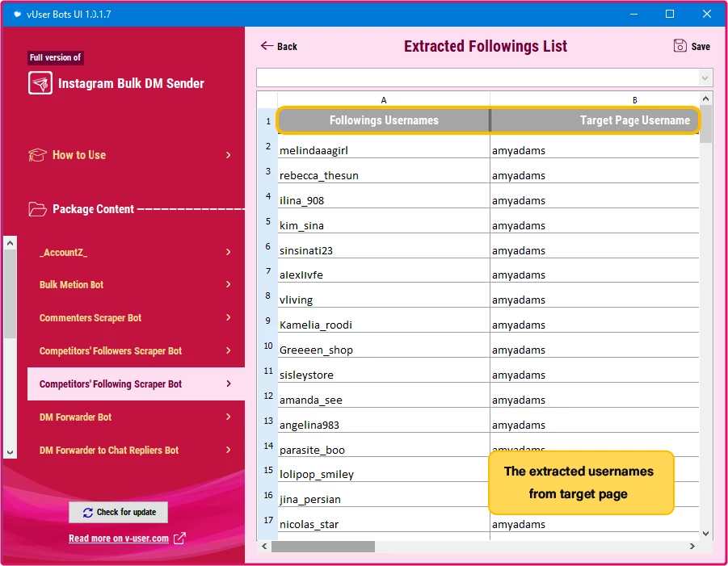Open the Read more on v-user.com link
728x566 pixels.
click(x=119, y=539)
